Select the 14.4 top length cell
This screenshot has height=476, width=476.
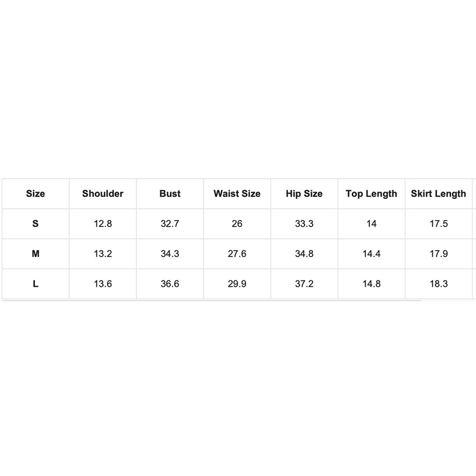click(x=371, y=254)
